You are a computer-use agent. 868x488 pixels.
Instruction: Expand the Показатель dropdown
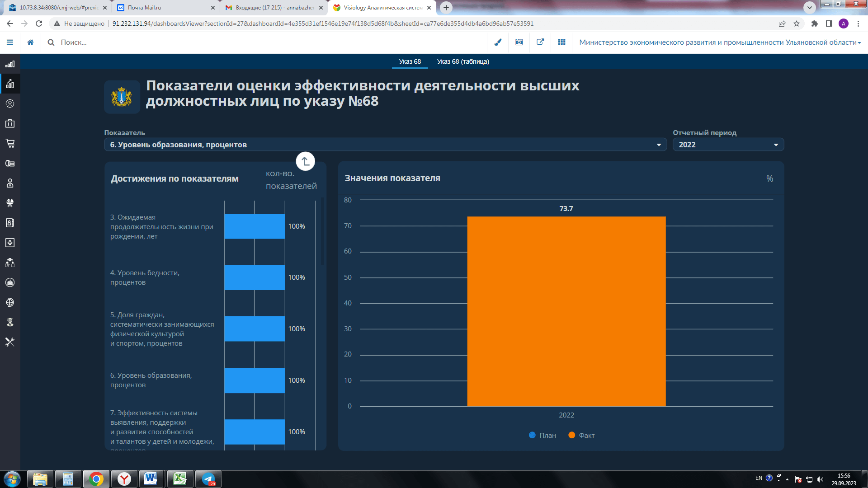(385, 145)
